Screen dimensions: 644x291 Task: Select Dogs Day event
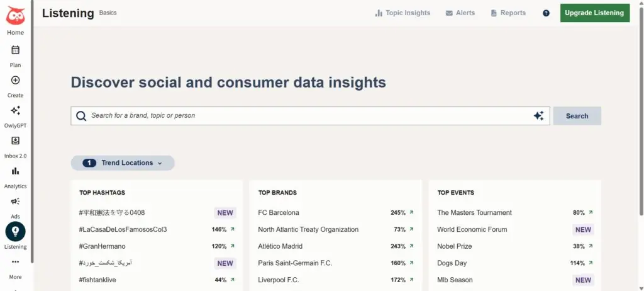(452, 263)
